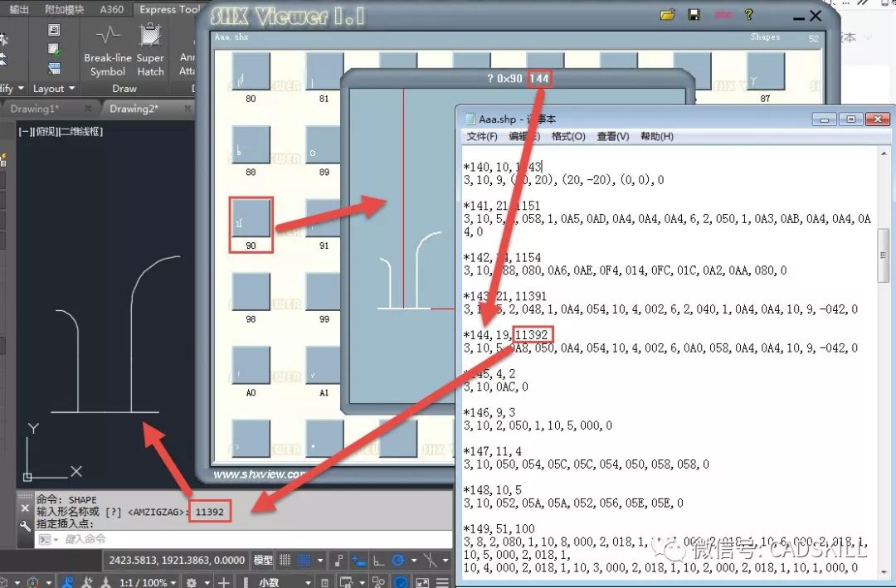Click viewport label [-][俯视][二维线框]
Image resolution: width=896 pixels, height=588 pixels.
61,132
